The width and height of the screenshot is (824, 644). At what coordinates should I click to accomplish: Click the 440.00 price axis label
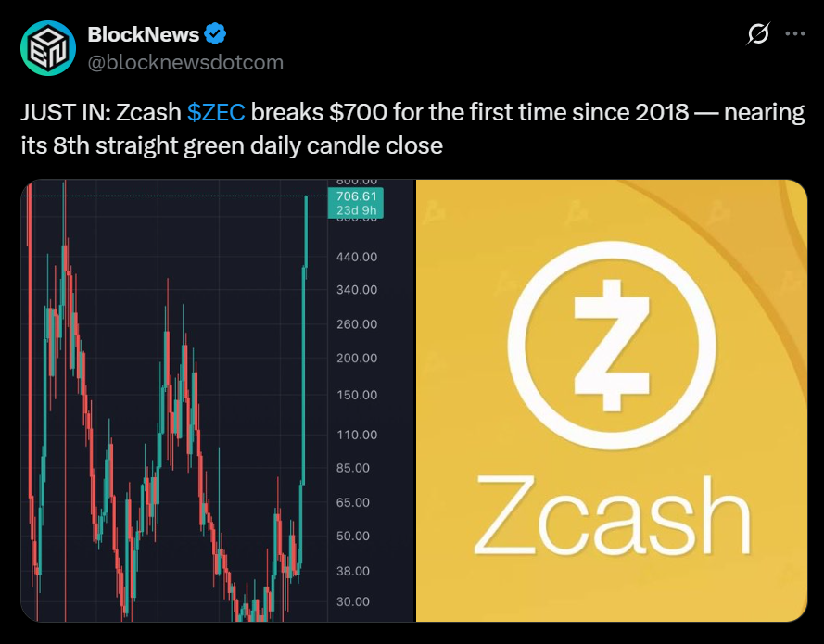(x=357, y=257)
